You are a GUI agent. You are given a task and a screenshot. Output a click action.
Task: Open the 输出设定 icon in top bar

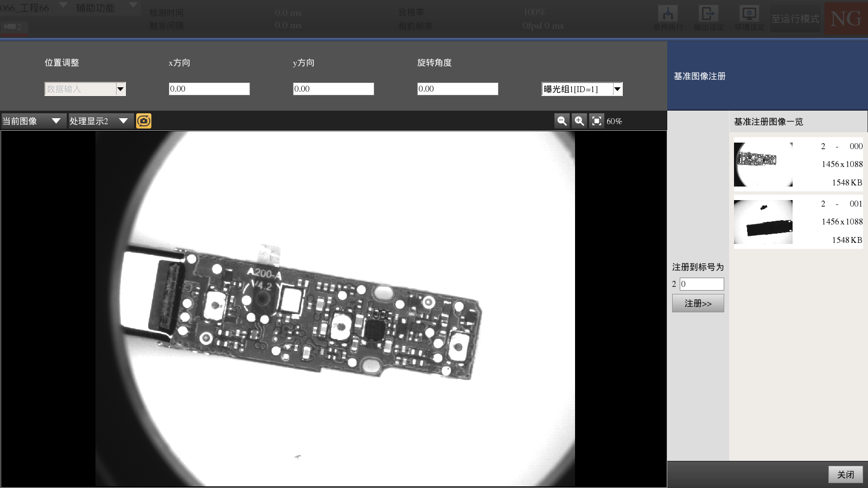coord(709,17)
